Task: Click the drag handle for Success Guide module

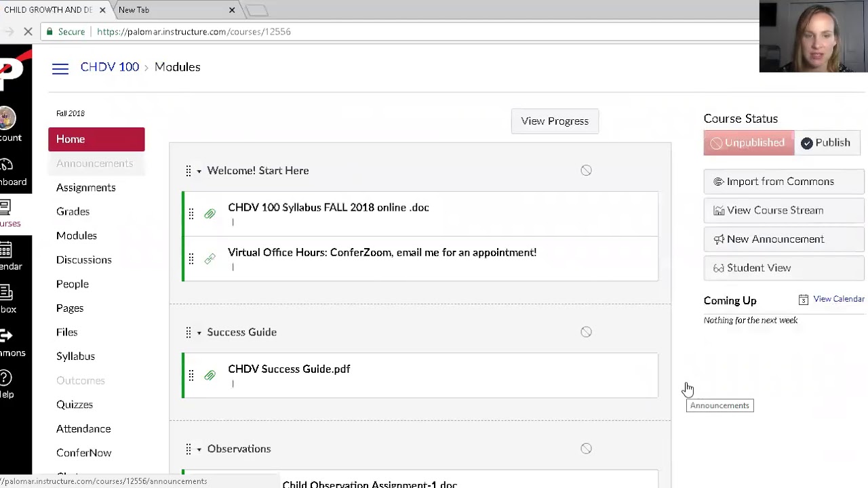Action: click(x=189, y=332)
